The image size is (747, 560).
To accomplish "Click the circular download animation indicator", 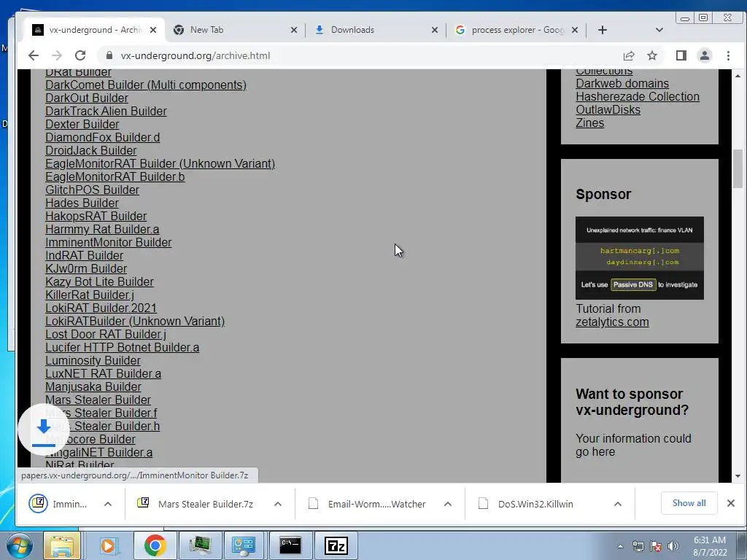I will (x=44, y=429).
